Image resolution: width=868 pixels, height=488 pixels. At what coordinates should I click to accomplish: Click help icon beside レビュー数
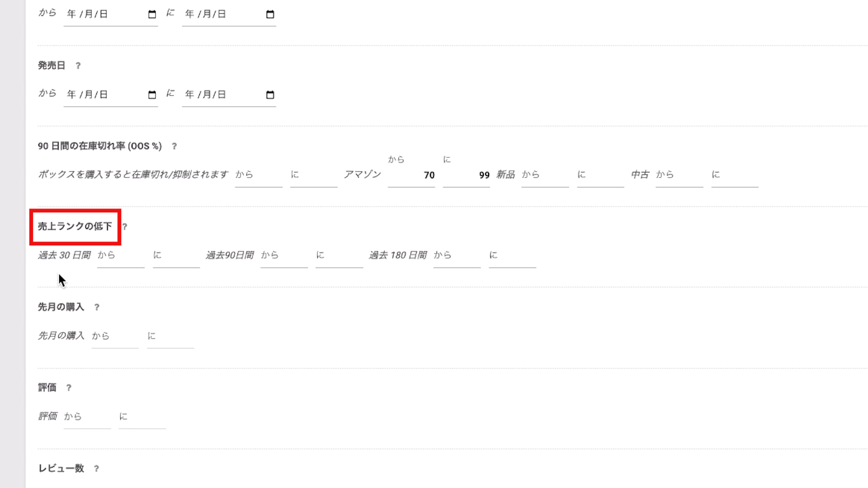pyautogui.click(x=96, y=469)
